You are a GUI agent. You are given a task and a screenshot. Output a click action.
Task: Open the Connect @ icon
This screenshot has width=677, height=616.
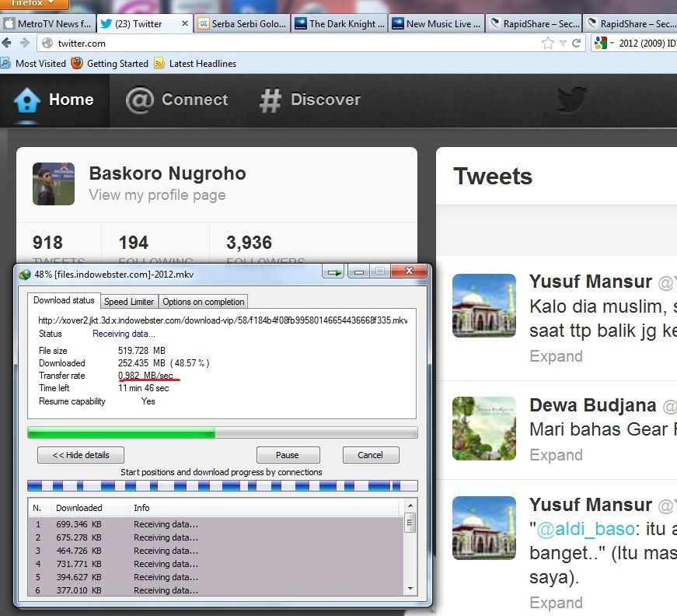139,100
